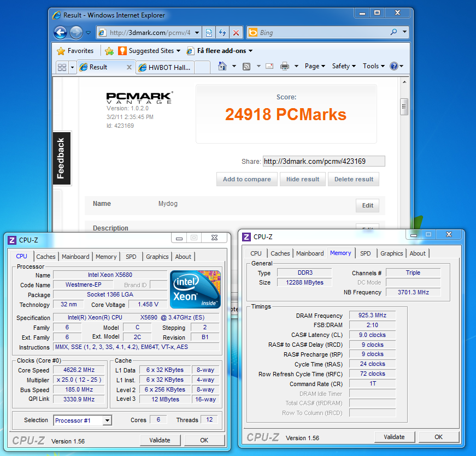Open Suggested Sites dropdown
The height and width of the screenshot is (456, 476).
click(x=149, y=51)
